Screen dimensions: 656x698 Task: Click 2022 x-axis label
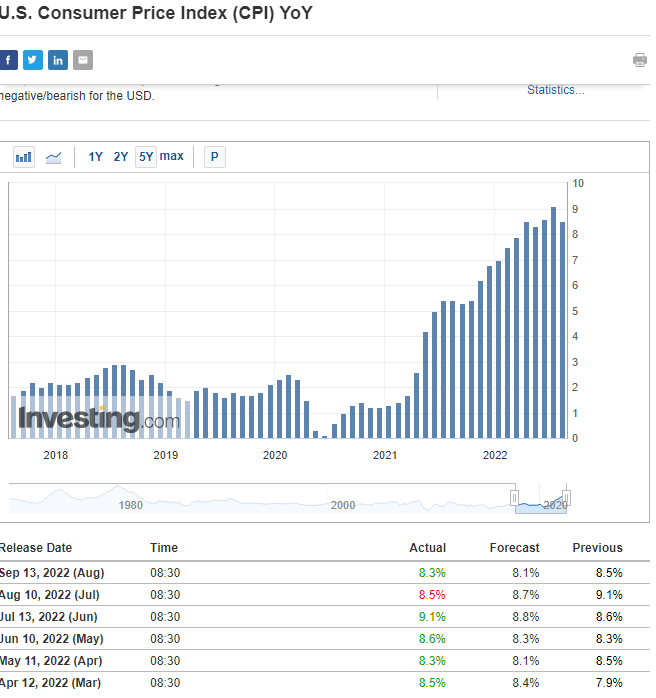pos(495,455)
